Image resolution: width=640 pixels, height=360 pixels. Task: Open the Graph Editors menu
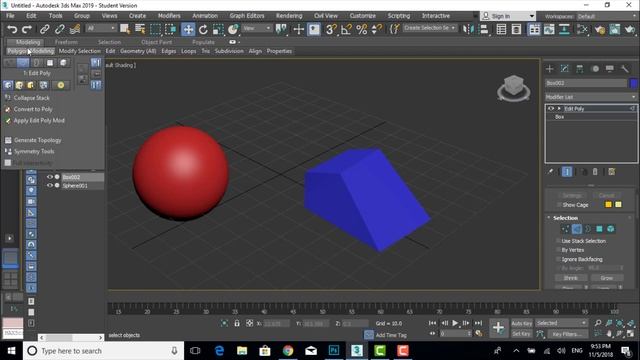click(x=247, y=16)
